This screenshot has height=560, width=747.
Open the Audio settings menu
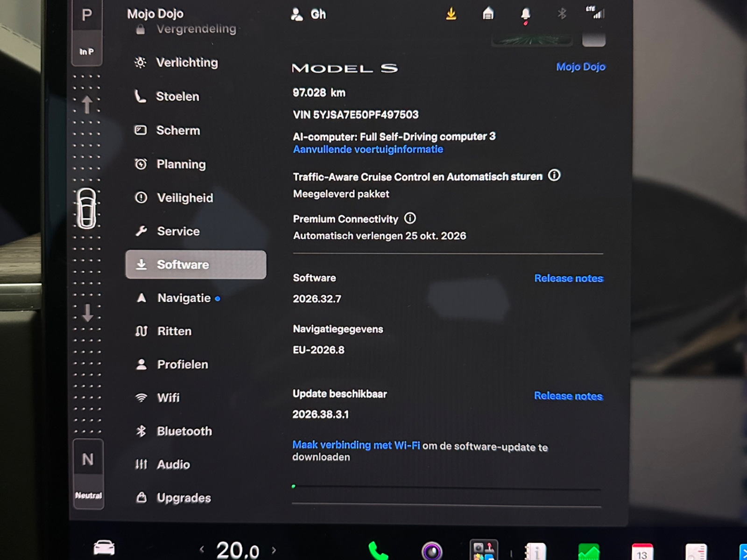pyautogui.click(x=162, y=464)
